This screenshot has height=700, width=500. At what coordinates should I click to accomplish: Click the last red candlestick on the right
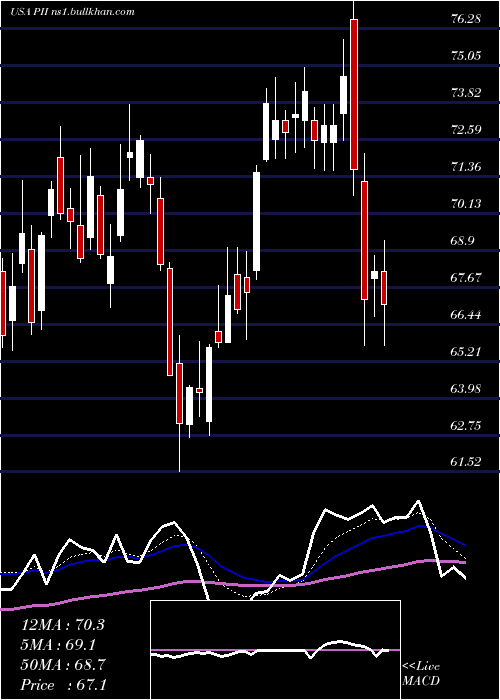[x=384, y=288]
